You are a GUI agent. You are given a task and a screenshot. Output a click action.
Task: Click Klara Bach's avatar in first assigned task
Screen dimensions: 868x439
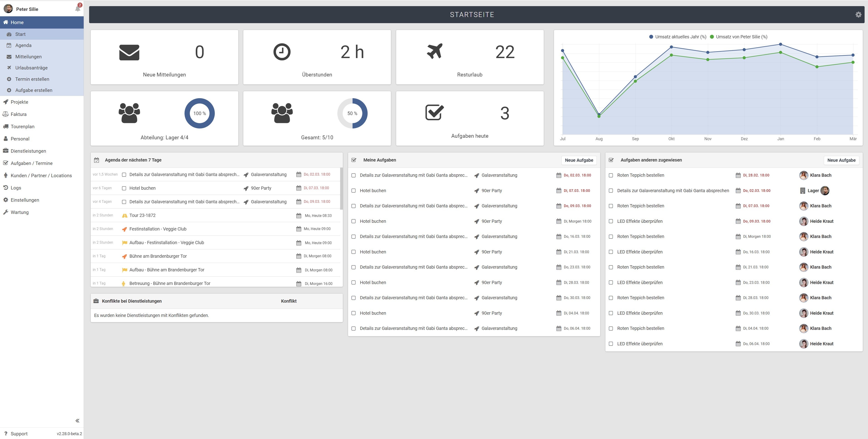pyautogui.click(x=803, y=175)
